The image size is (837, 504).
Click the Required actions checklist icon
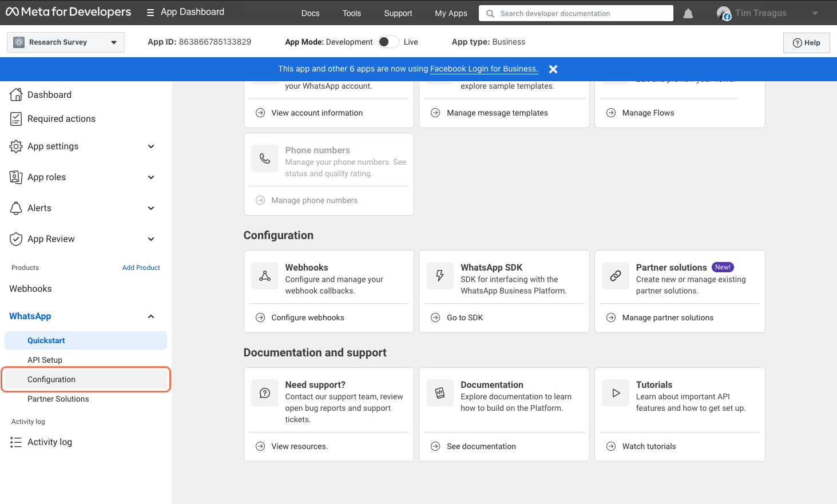[16, 118]
